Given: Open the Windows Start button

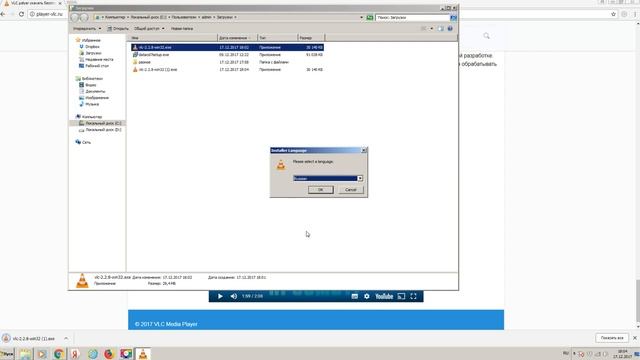Looking at the screenshot, I should 7,354.
